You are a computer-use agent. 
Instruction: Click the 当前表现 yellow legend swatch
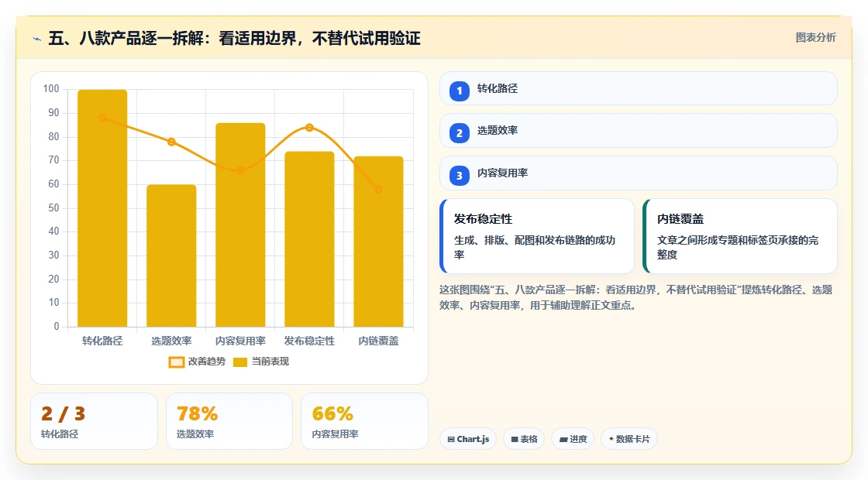pyautogui.click(x=240, y=362)
